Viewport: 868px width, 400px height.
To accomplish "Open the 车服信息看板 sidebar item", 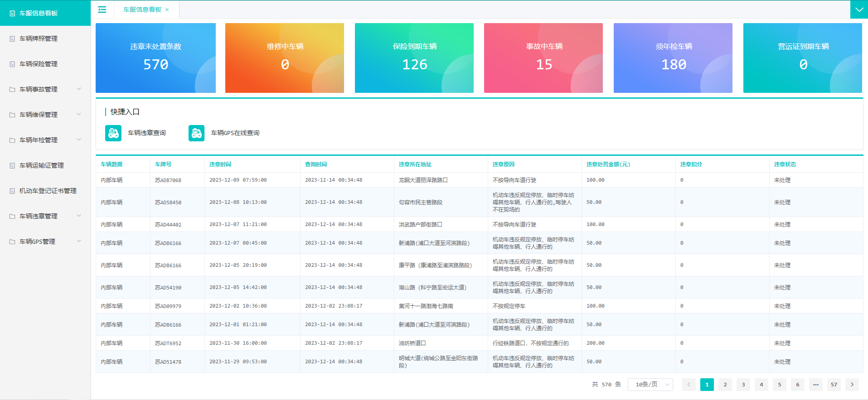I will tap(45, 13).
